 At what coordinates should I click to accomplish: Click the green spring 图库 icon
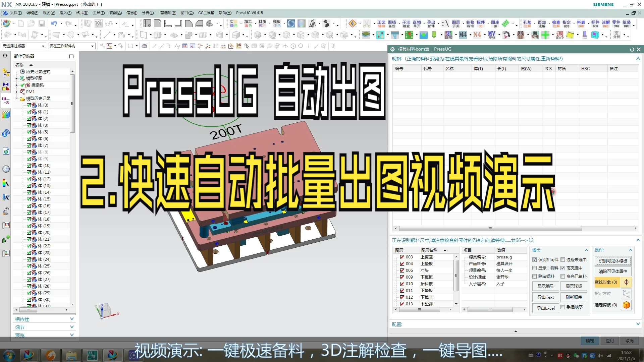505,23
